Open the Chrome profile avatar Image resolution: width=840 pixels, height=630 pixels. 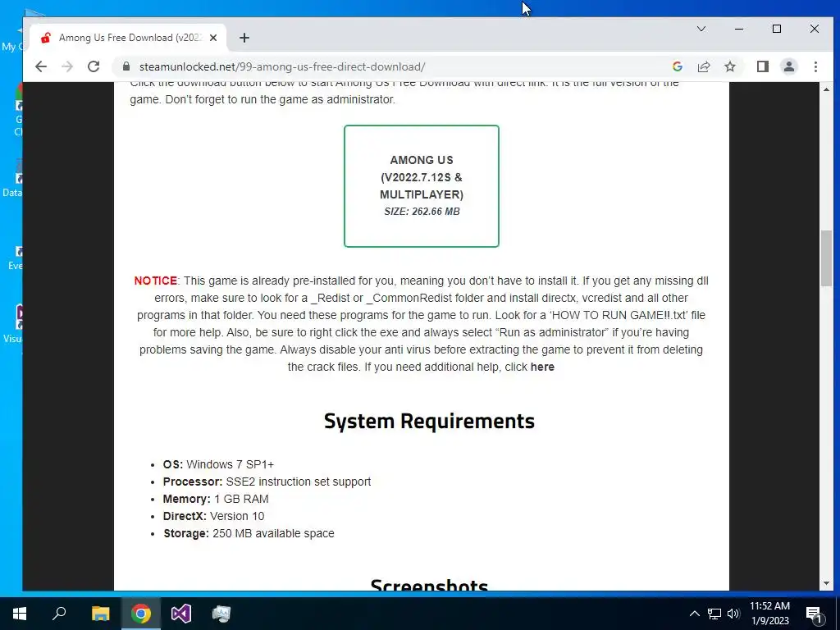pos(788,66)
